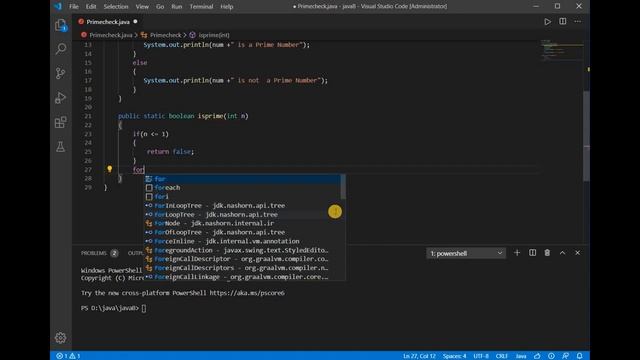Click the UTF-8 encoding status entry
640x360 pixels.
point(481,356)
